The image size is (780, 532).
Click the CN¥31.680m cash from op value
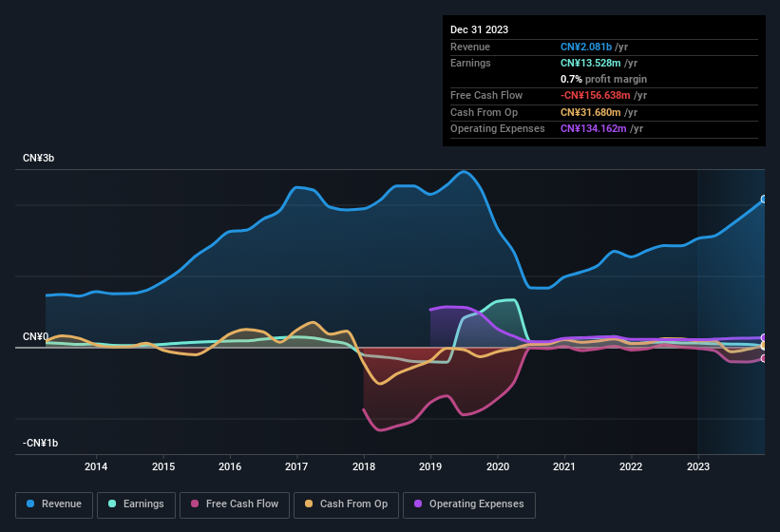[x=591, y=112]
